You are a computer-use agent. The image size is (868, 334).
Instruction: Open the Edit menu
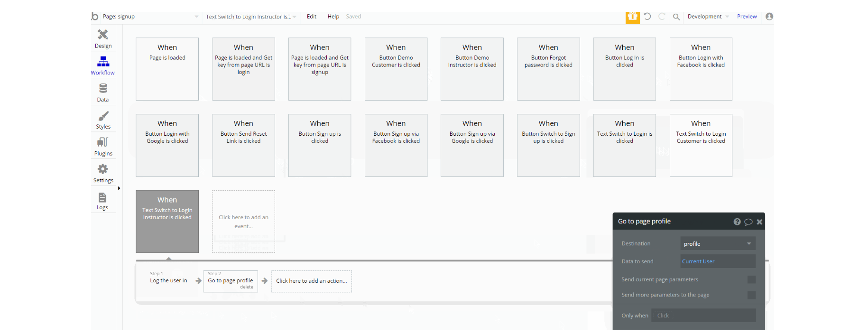click(312, 17)
